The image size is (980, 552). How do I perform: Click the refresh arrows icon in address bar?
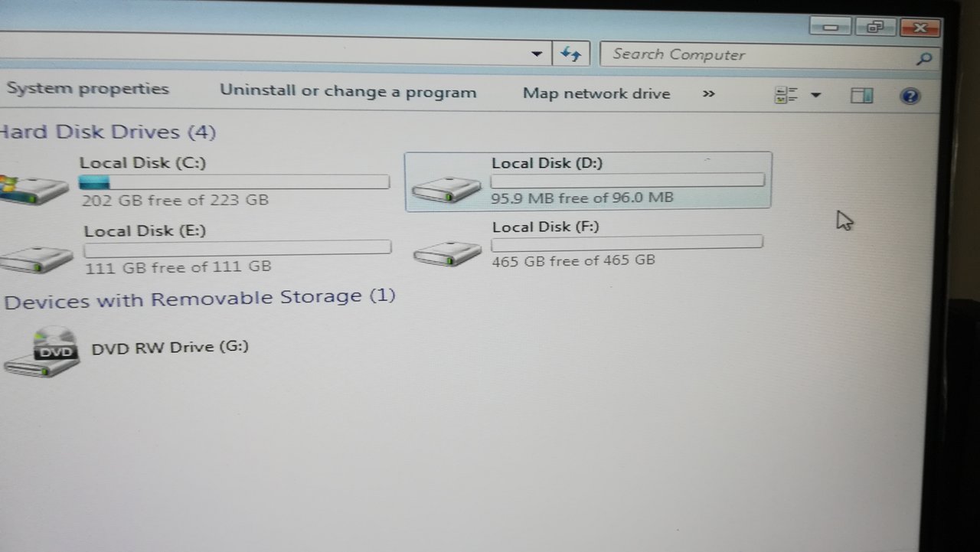(x=571, y=54)
